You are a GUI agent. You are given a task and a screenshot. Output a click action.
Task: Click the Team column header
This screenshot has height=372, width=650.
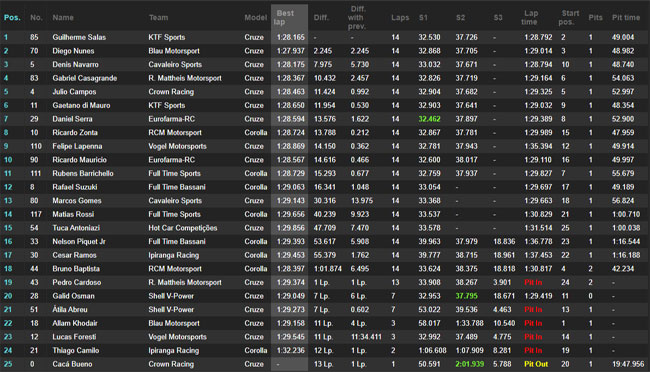tap(158, 17)
